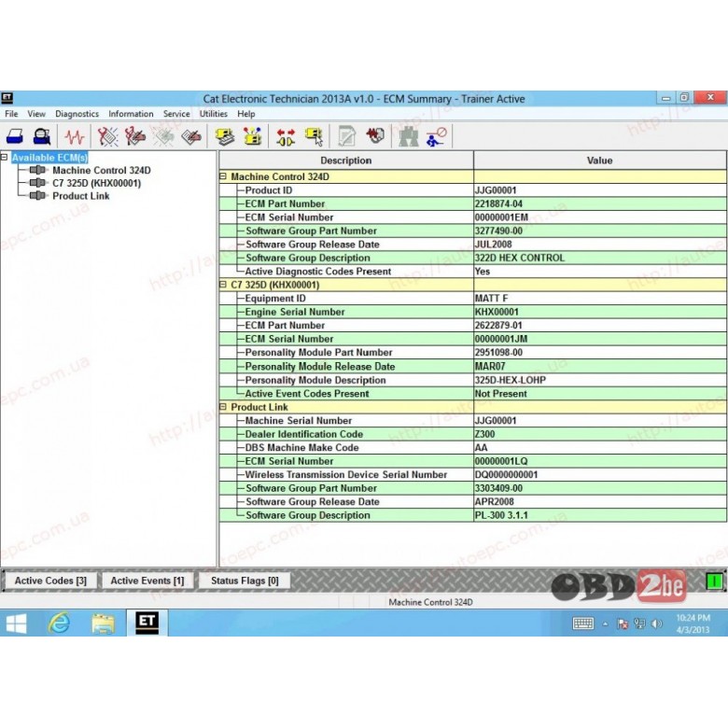
Task: Click ET app icon on taskbar
Action: pos(147,623)
